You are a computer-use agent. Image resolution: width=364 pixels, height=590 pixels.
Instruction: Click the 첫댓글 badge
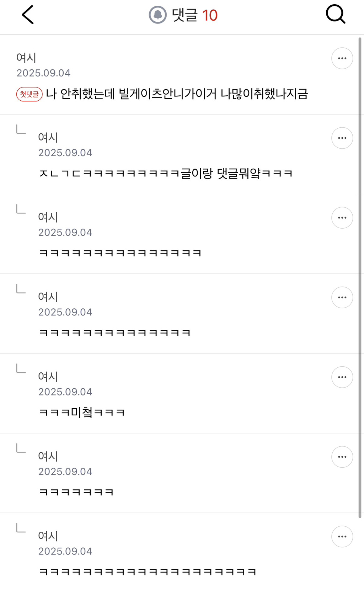point(30,94)
